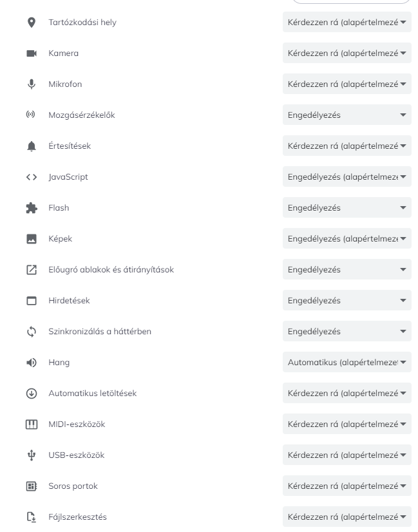Click the USB-eszközök USB icon
The height and width of the screenshot is (532, 418).
pyautogui.click(x=31, y=455)
